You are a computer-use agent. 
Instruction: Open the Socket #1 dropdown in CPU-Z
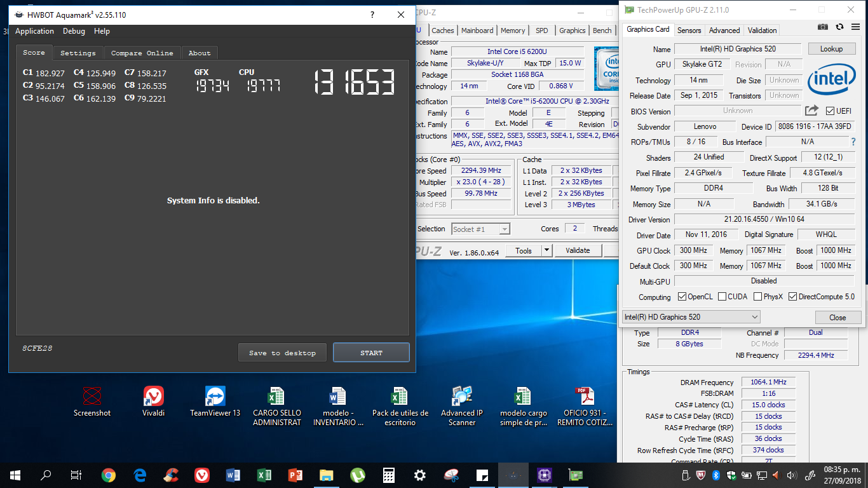point(481,229)
